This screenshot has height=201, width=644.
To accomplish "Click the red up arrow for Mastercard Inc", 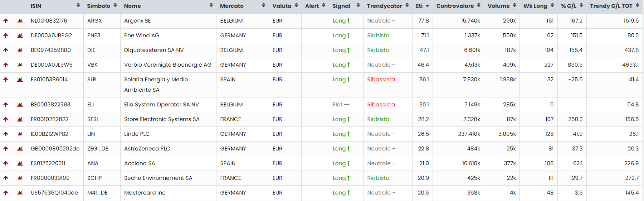I will click(6, 193).
